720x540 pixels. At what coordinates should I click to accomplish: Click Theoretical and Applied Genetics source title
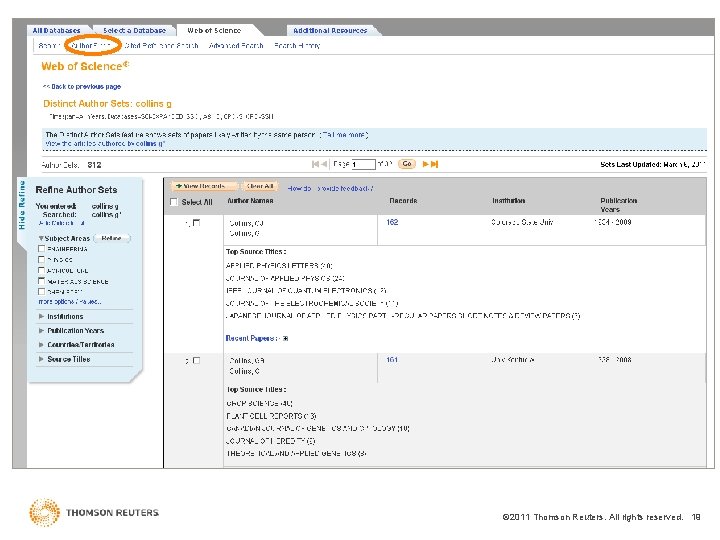[x=297, y=453]
